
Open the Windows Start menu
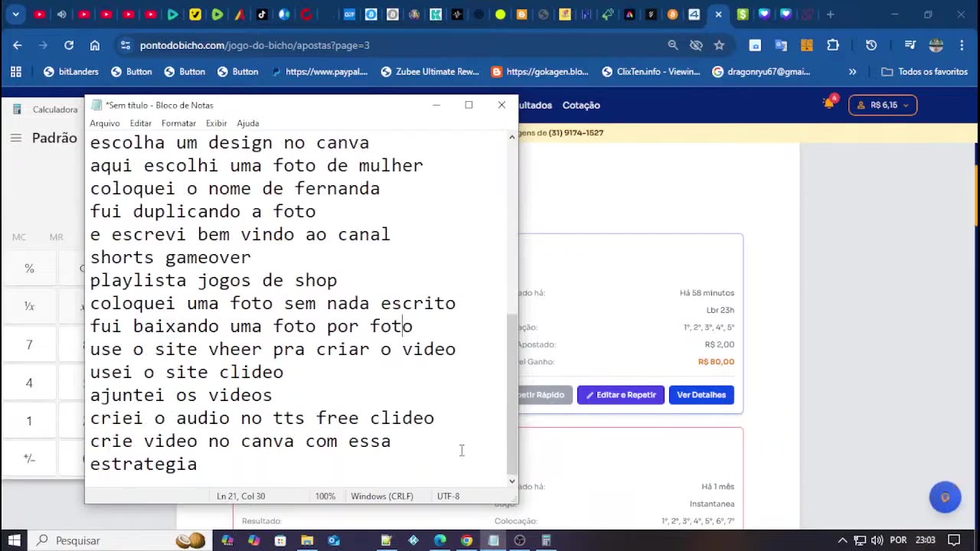tap(15, 540)
